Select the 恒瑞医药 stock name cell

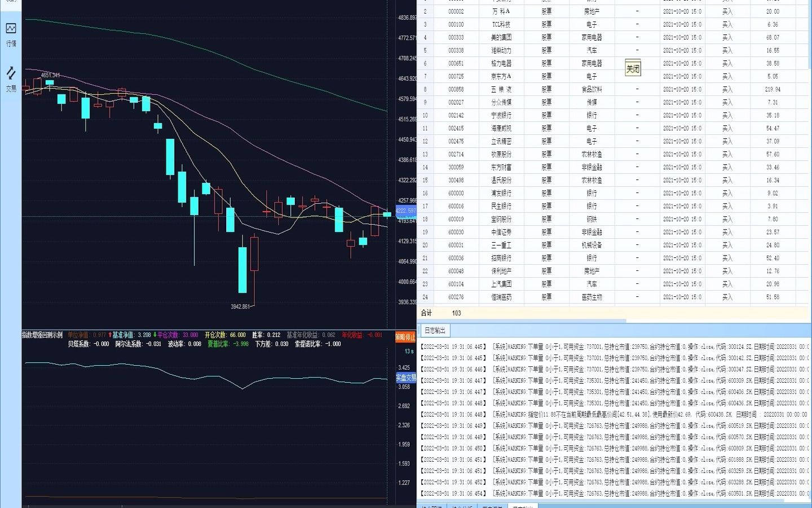(501, 297)
